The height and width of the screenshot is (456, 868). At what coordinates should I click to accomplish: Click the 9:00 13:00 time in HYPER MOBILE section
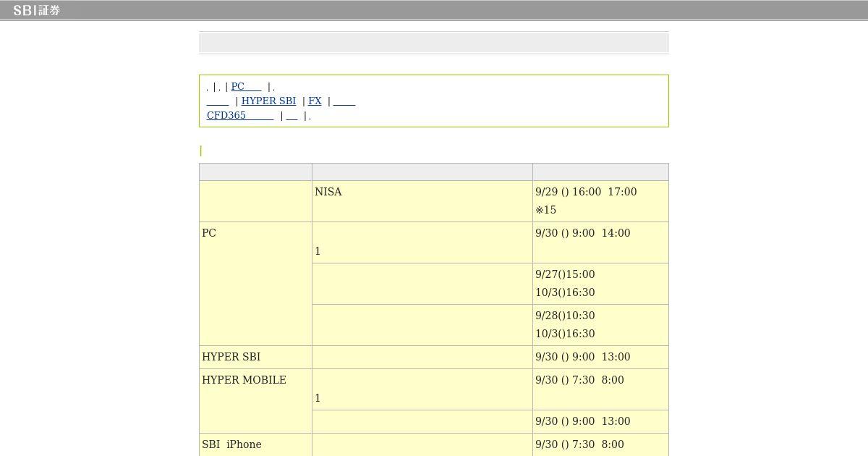tap(583, 421)
